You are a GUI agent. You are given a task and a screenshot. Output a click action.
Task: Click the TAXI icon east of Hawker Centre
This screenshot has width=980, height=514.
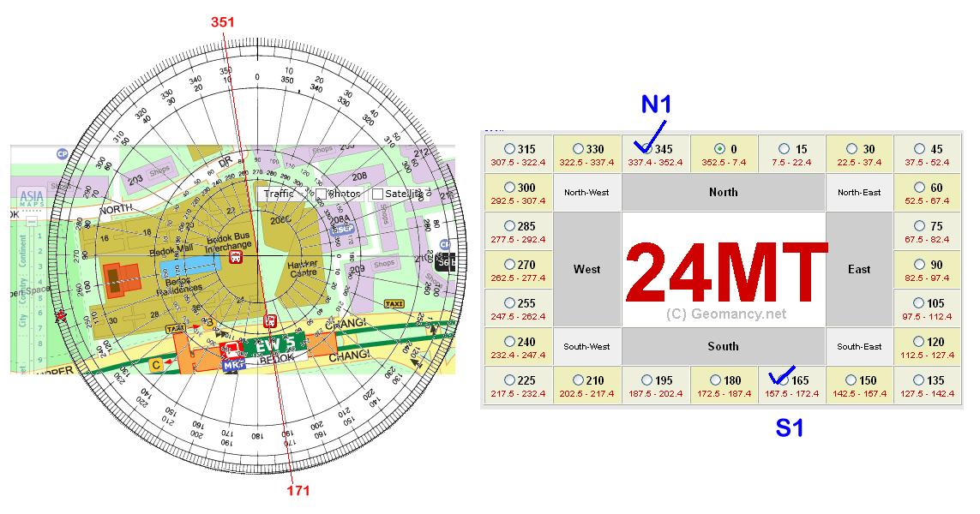point(394,304)
